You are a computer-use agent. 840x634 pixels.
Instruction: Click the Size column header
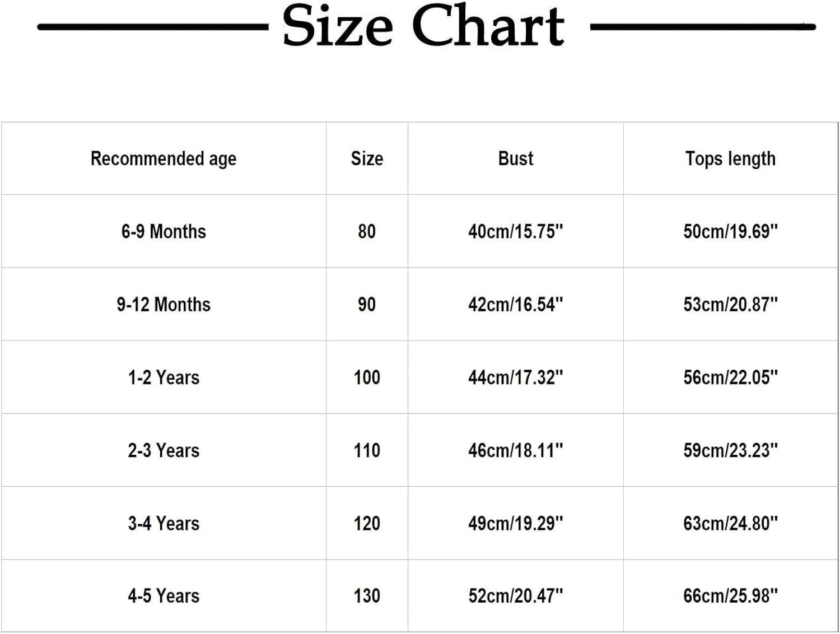pos(367,158)
